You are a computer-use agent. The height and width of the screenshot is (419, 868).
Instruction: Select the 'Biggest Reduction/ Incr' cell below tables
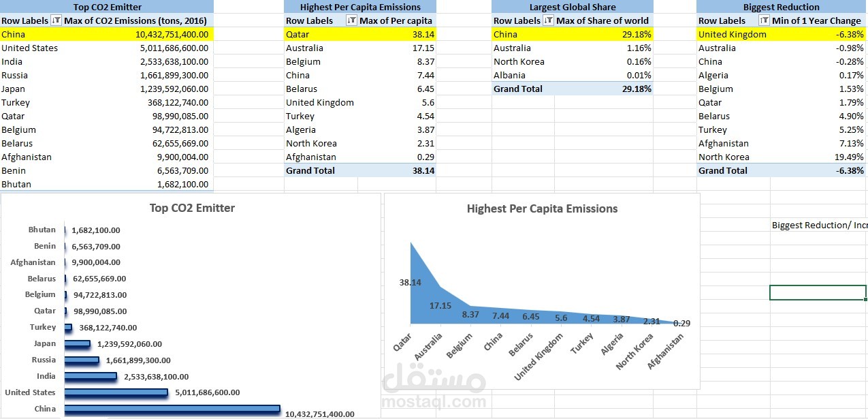[819, 225]
